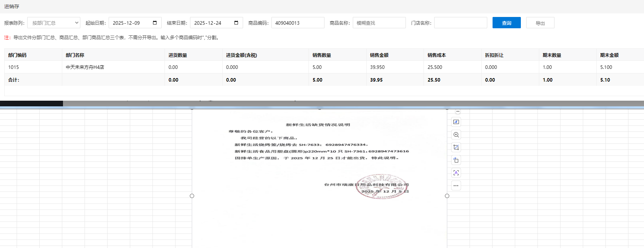Click the rotate image icon

(x=456, y=160)
